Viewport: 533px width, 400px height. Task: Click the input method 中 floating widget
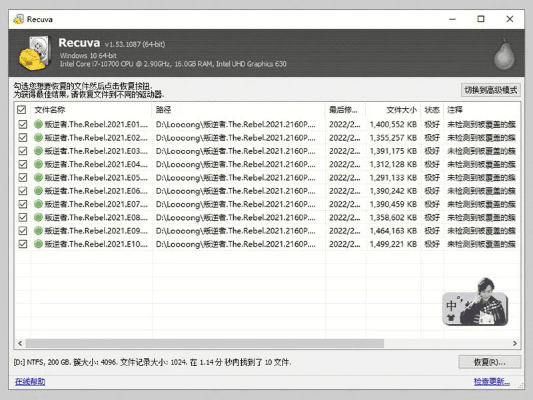click(475, 302)
